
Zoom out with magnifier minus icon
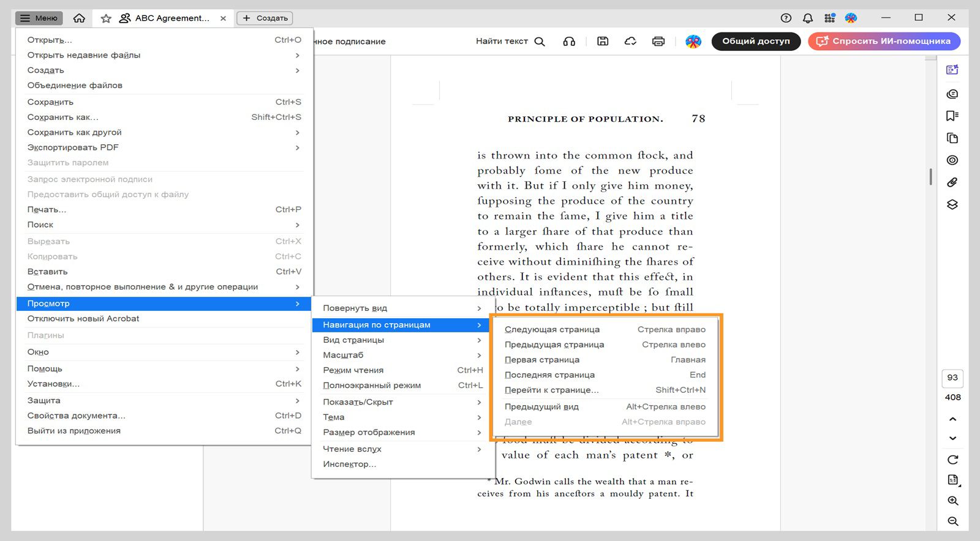953,521
